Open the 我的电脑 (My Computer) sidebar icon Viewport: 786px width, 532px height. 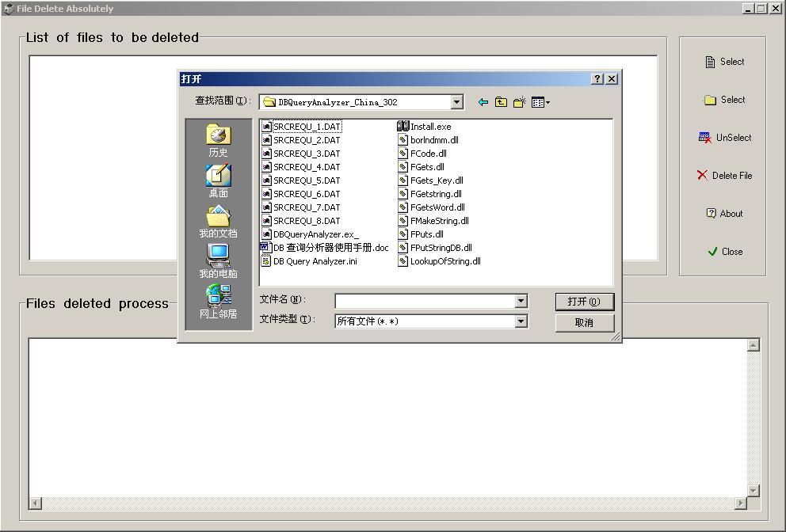[x=218, y=261]
